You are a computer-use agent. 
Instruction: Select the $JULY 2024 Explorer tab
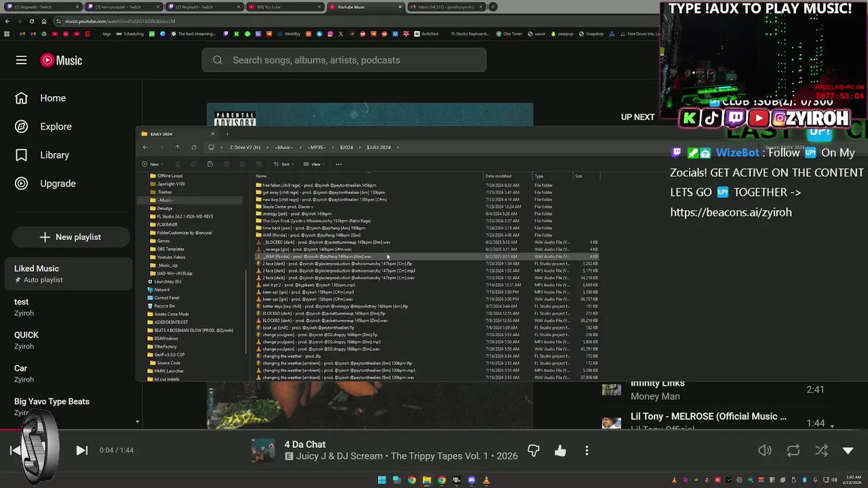176,134
